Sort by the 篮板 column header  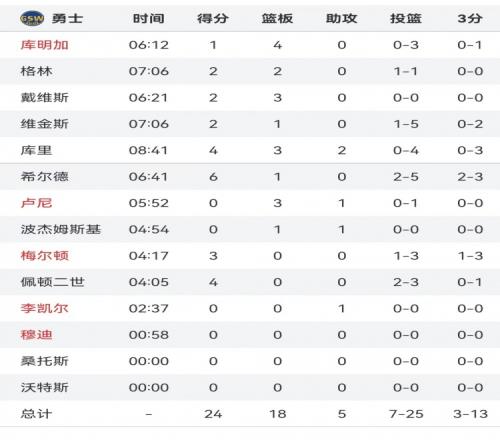point(277,18)
